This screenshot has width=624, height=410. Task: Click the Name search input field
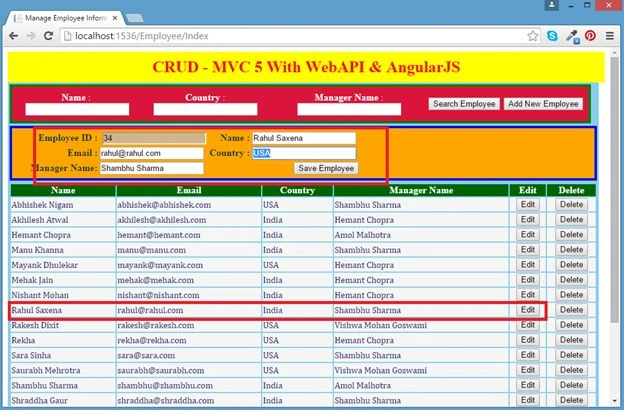coord(77,109)
